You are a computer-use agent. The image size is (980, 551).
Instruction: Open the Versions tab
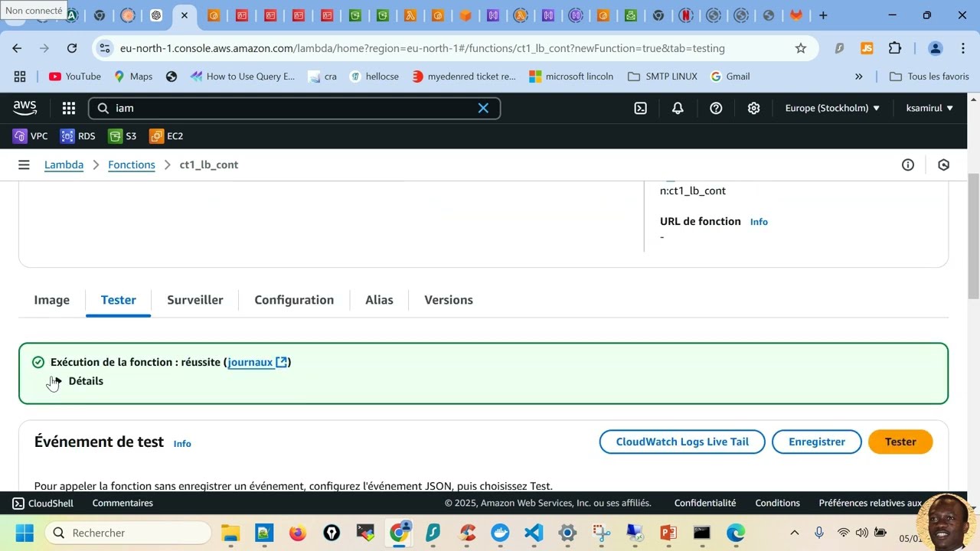click(x=449, y=300)
